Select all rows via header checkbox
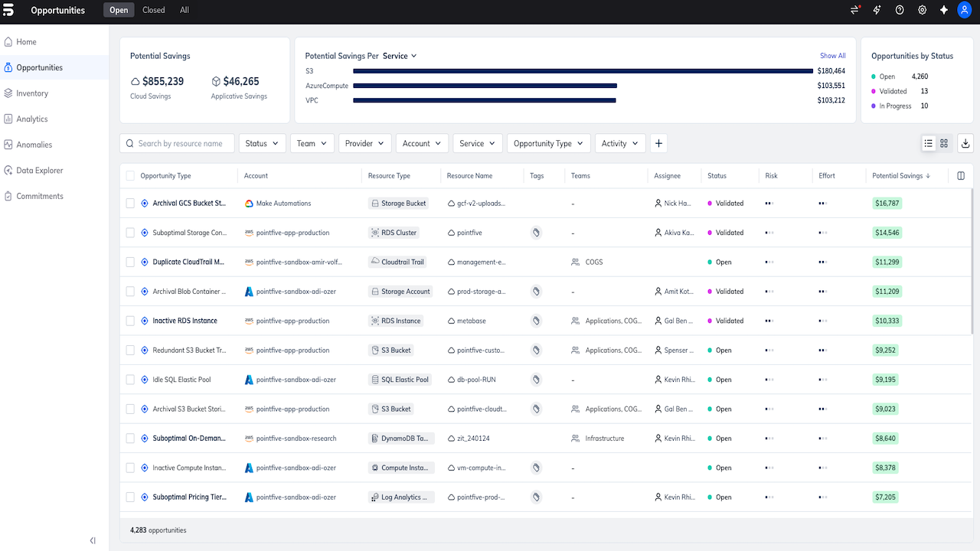 [x=130, y=175]
